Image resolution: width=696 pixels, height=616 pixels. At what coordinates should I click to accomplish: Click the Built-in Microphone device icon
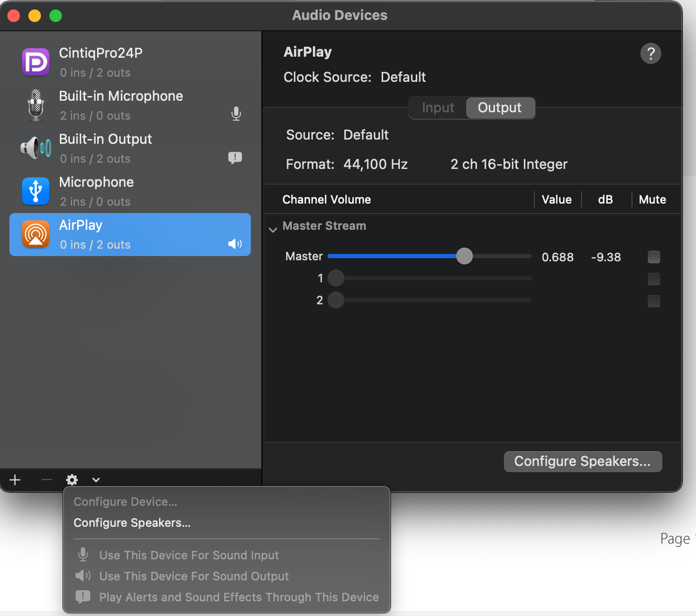point(36,105)
